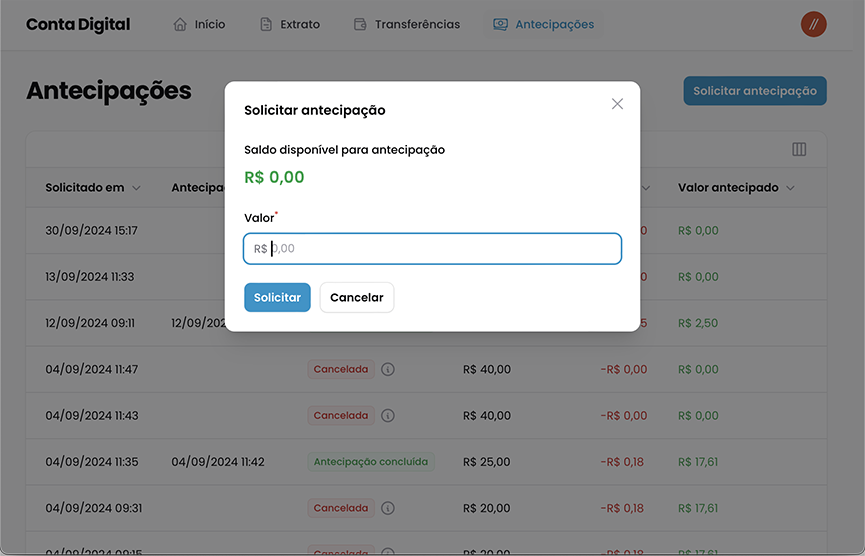Click info icon in 04/09/2024 11:47 row
The height and width of the screenshot is (556, 865).
coord(388,369)
